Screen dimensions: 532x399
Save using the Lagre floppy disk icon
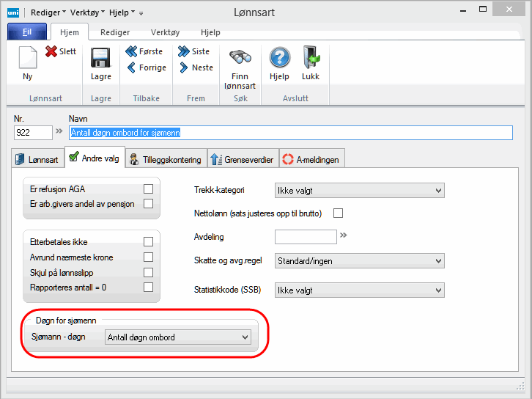point(100,59)
